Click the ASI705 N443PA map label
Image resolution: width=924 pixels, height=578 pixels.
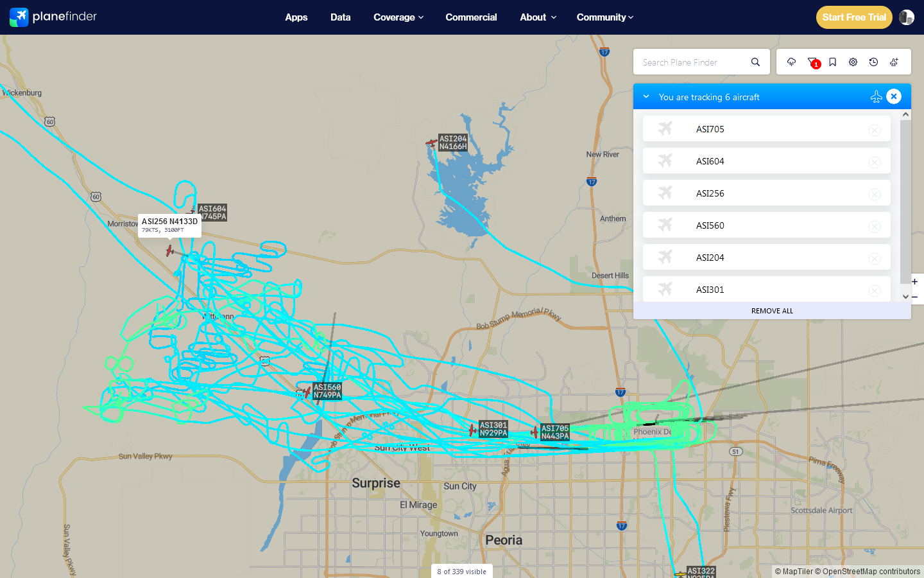[x=555, y=432]
